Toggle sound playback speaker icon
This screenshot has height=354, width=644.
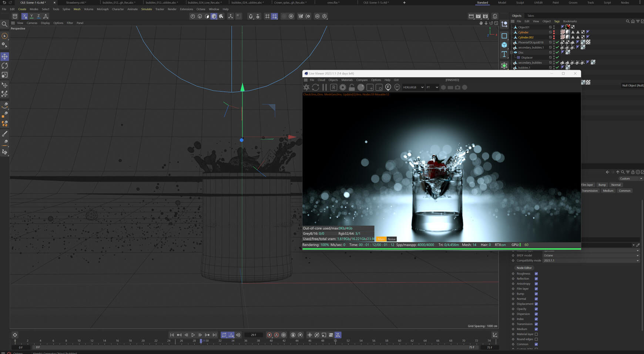(x=238, y=335)
